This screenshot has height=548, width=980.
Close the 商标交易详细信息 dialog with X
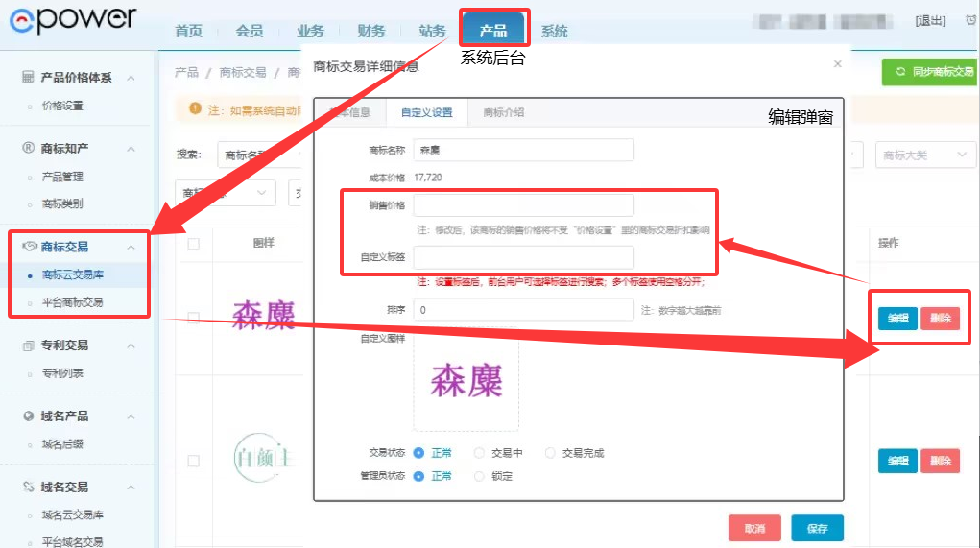point(837,64)
